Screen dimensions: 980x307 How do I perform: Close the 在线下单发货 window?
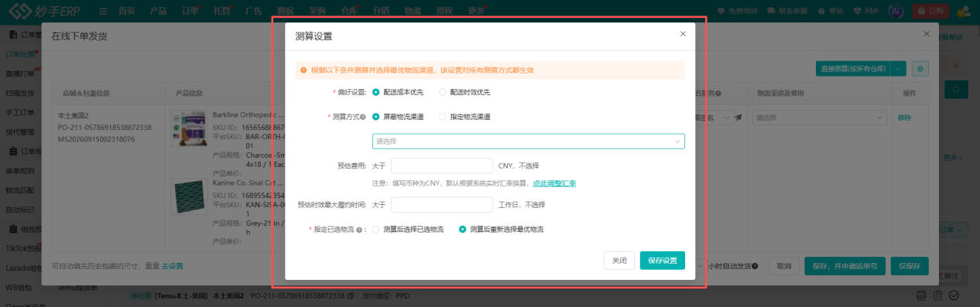coord(927,34)
